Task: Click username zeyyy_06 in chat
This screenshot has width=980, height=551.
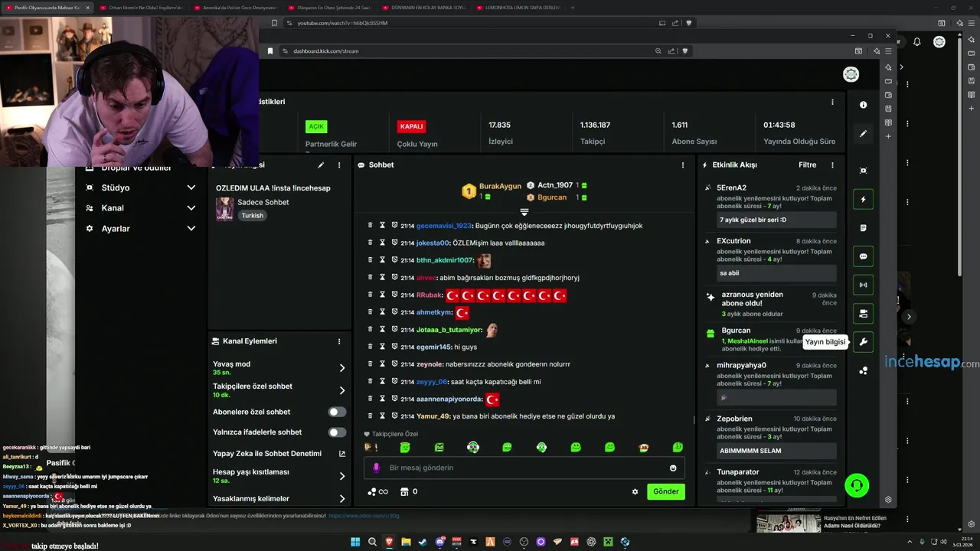Action: pyautogui.click(x=433, y=382)
